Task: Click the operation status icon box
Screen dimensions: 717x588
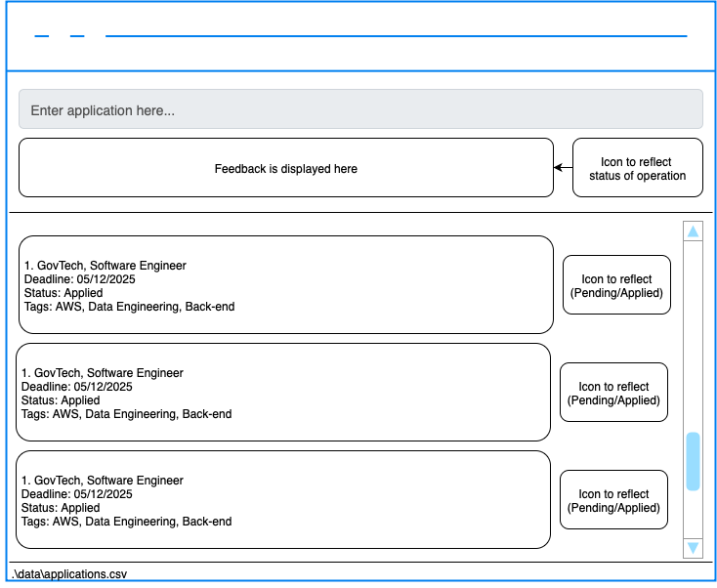Action: point(637,168)
